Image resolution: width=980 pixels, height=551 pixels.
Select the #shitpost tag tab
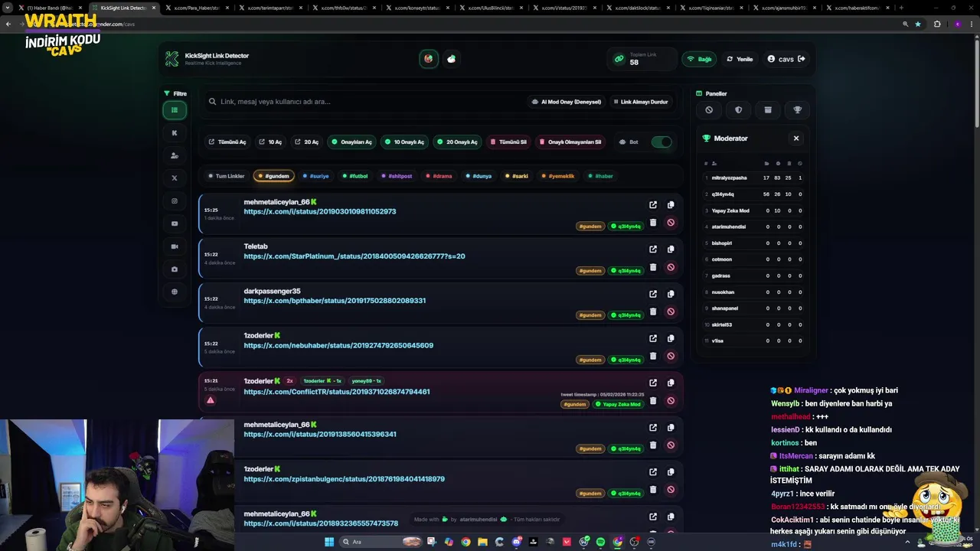pyautogui.click(x=397, y=176)
